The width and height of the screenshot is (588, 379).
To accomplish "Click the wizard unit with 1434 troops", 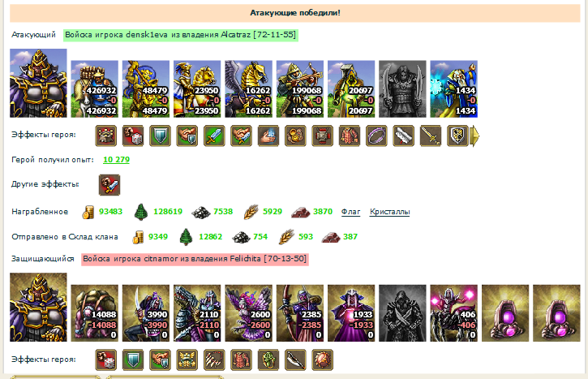I will pyautogui.click(x=453, y=89).
